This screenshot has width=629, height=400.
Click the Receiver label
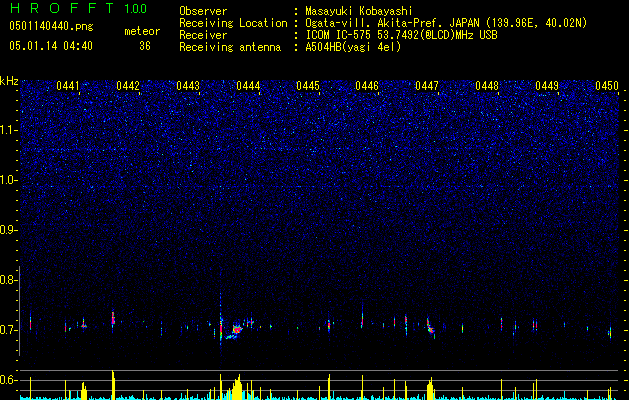coord(203,35)
